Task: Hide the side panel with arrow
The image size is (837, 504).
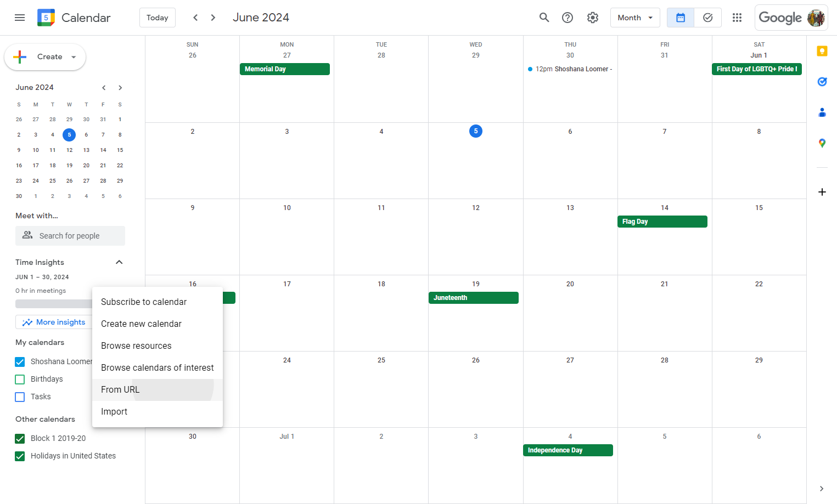Action: pyautogui.click(x=822, y=489)
